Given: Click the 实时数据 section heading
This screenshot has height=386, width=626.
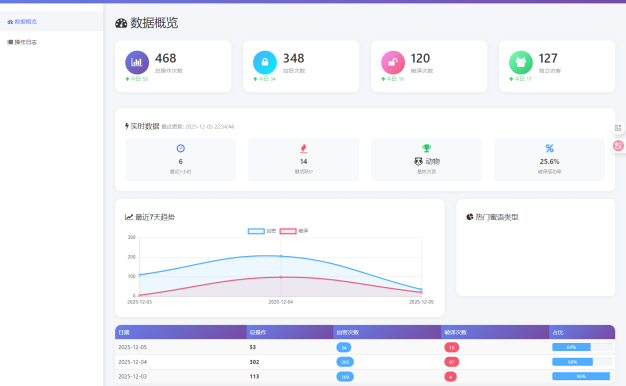Looking at the screenshot, I should point(145,126).
